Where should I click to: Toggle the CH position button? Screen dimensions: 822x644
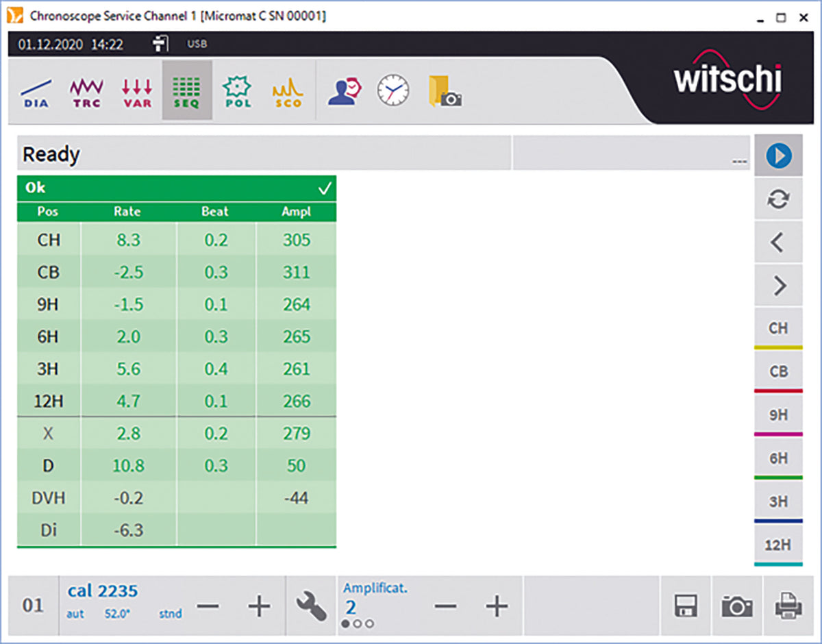pos(778,328)
